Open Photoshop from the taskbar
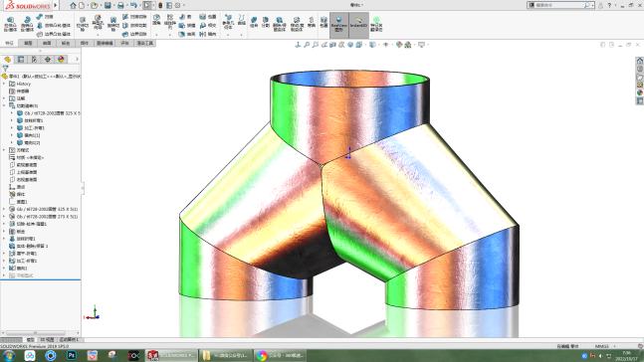 (72, 356)
